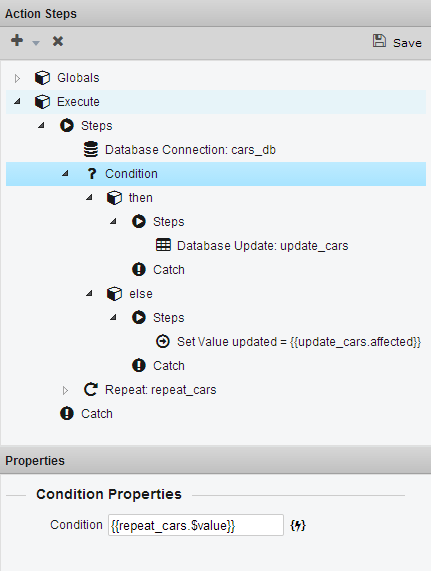Collapse the Condition step
The width and height of the screenshot is (431, 571).
pyautogui.click(x=65, y=173)
